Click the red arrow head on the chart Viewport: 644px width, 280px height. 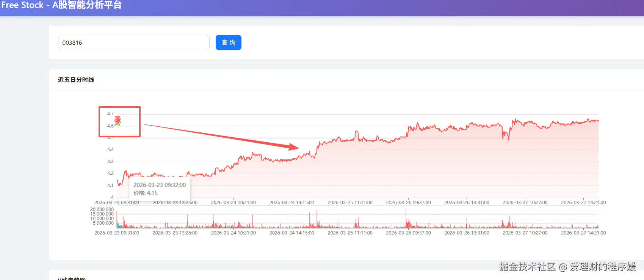tap(294, 147)
